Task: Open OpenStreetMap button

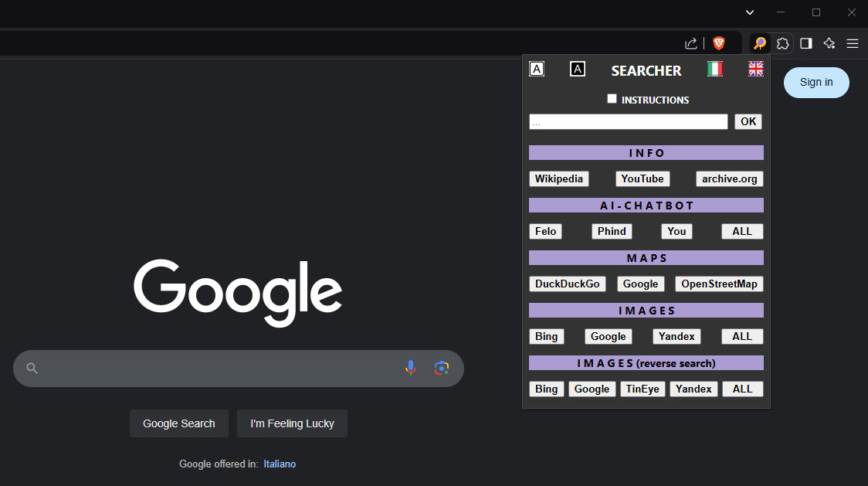Action: [x=718, y=284]
